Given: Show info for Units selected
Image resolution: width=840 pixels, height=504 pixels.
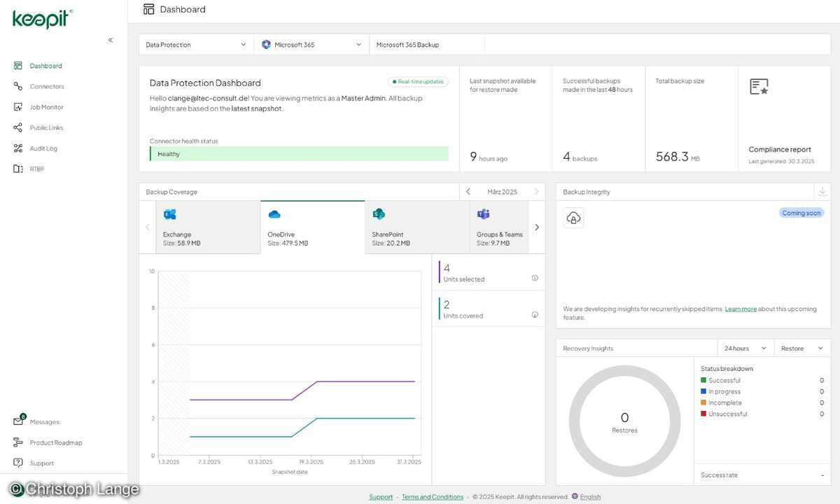Looking at the screenshot, I should point(535,278).
